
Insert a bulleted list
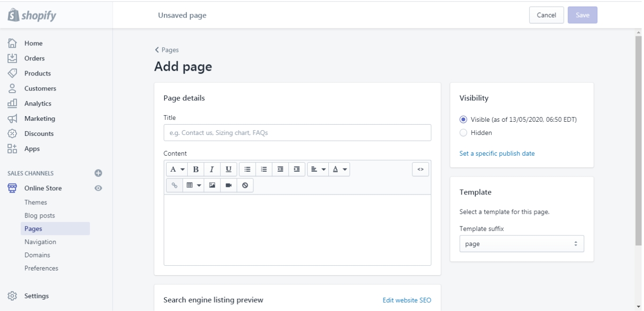point(247,169)
